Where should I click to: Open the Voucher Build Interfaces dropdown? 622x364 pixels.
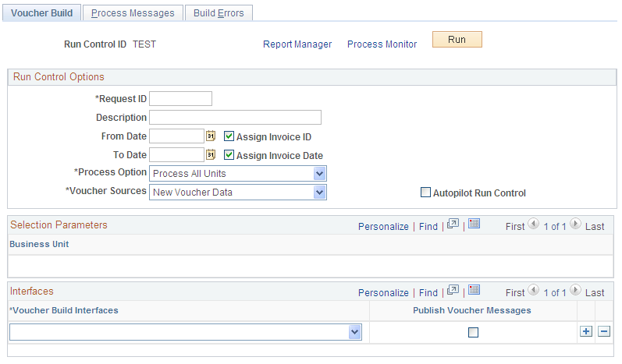[x=185, y=332]
